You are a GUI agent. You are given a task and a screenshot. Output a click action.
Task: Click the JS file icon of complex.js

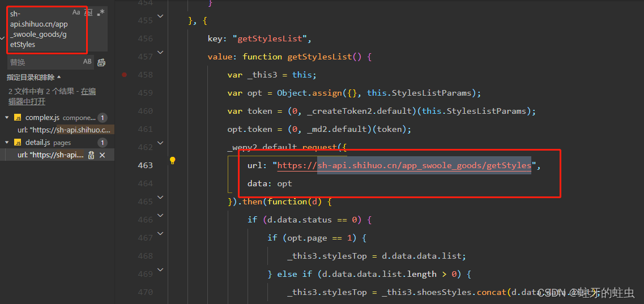[x=18, y=118]
